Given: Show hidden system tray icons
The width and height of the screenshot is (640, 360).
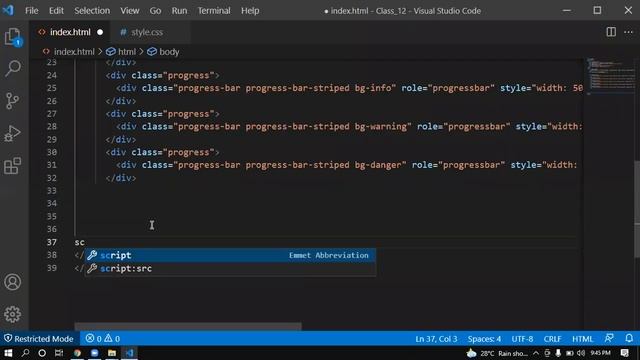Looking at the screenshot, I should (536, 353).
